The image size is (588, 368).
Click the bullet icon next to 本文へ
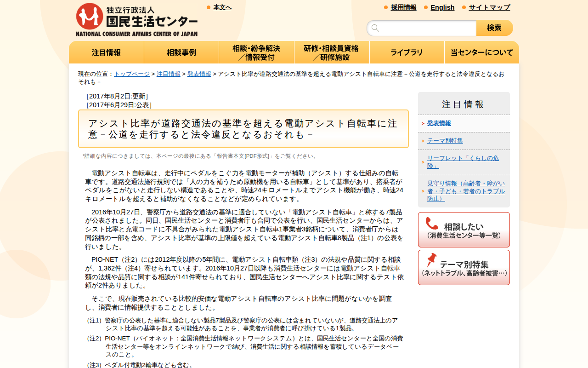[x=208, y=7]
